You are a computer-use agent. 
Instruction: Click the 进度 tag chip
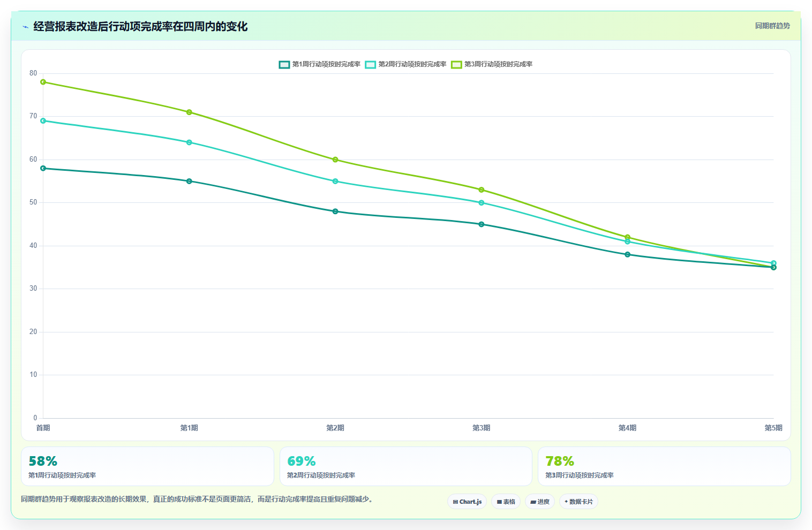[540, 502]
